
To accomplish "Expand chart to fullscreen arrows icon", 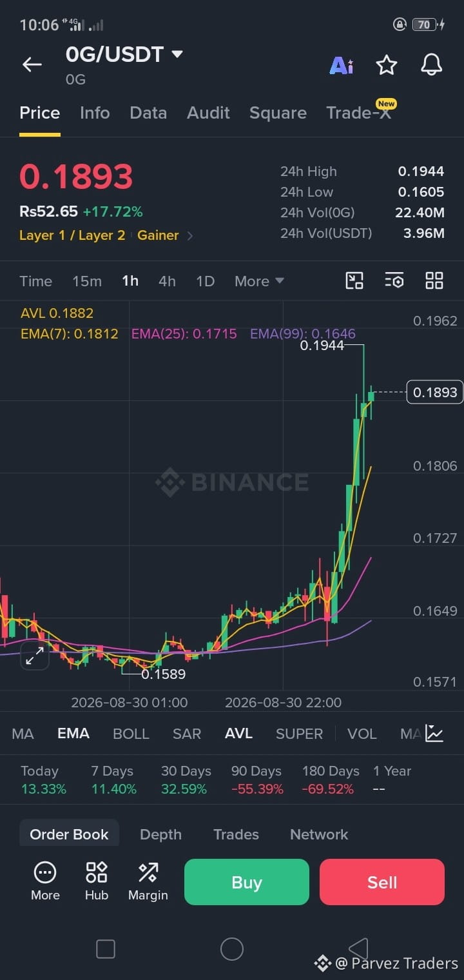I will pyautogui.click(x=34, y=656).
